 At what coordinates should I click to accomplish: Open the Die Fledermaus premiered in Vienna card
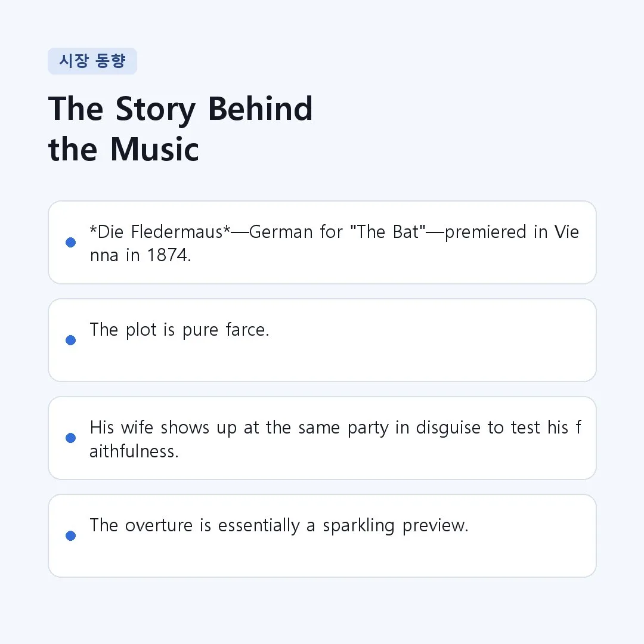(x=322, y=242)
